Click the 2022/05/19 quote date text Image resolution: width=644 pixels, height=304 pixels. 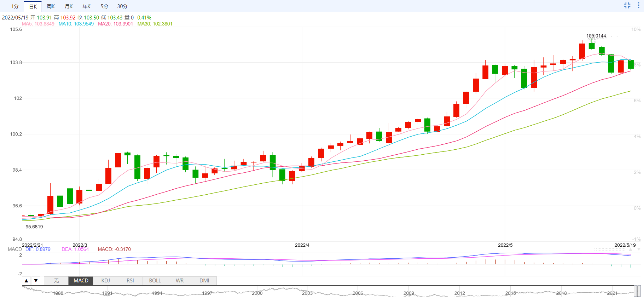click(x=15, y=17)
